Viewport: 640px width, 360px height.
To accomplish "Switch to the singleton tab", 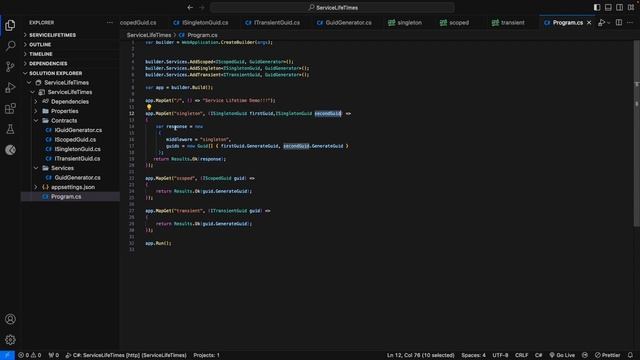I will tap(404, 23).
